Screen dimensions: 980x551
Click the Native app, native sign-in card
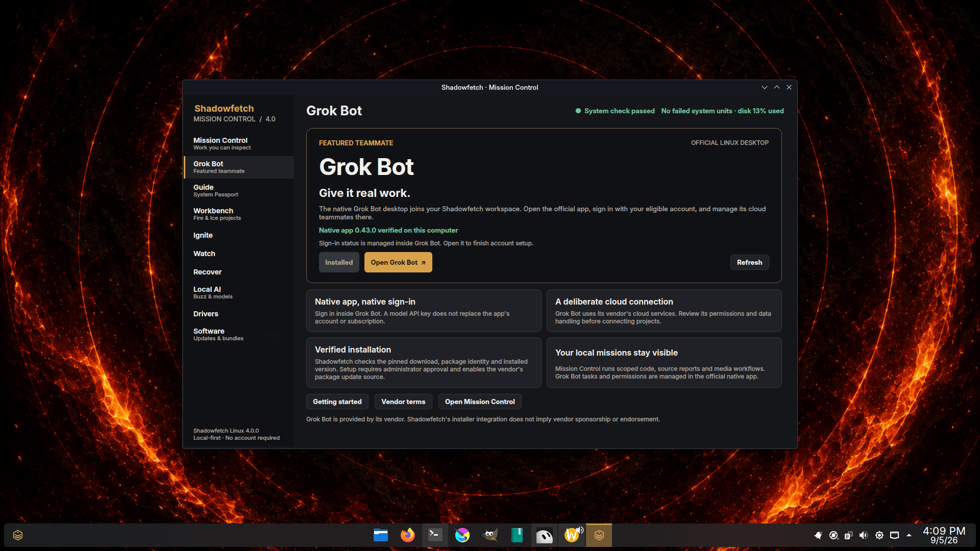[424, 311]
